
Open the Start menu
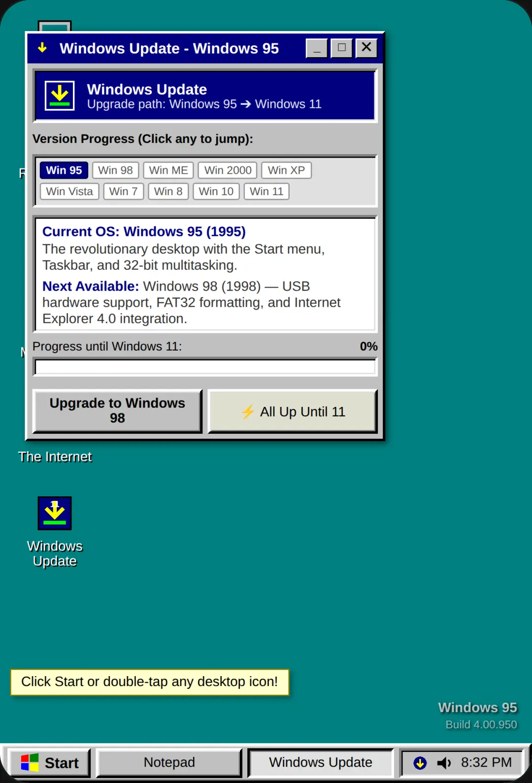(49, 763)
